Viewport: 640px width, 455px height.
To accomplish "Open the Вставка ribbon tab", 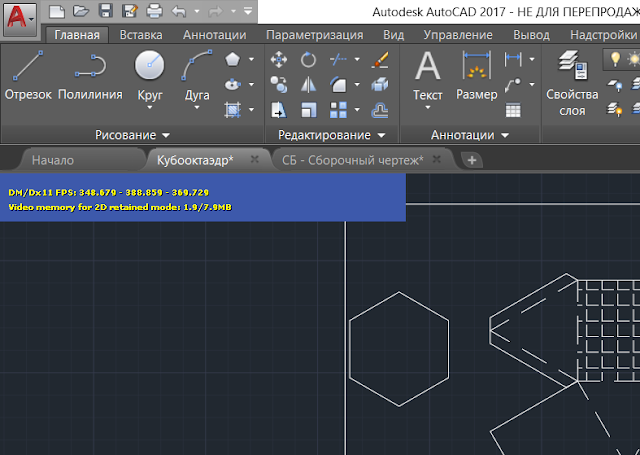I will point(141,35).
